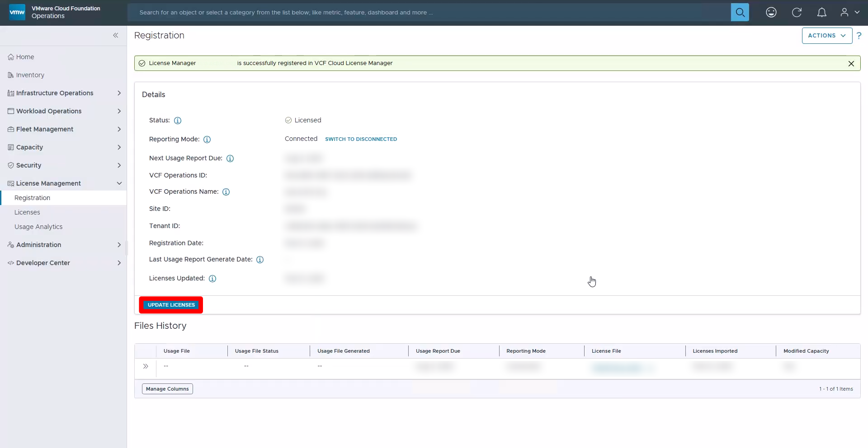
Task: Click Last Usage Report Generate Date info icon
Action: tap(260, 260)
